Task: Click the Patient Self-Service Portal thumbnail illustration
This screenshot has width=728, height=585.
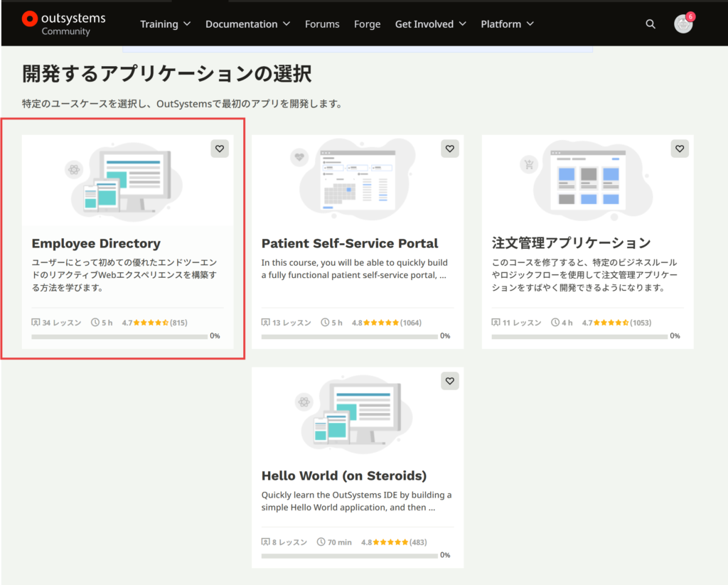Action: pyautogui.click(x=358, y=179)
